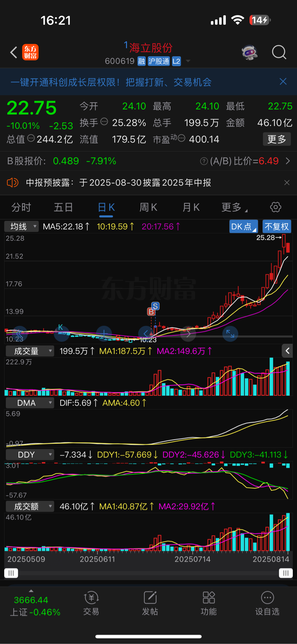Tap the status bar Wi-Fi icon

tap(237, 20)
